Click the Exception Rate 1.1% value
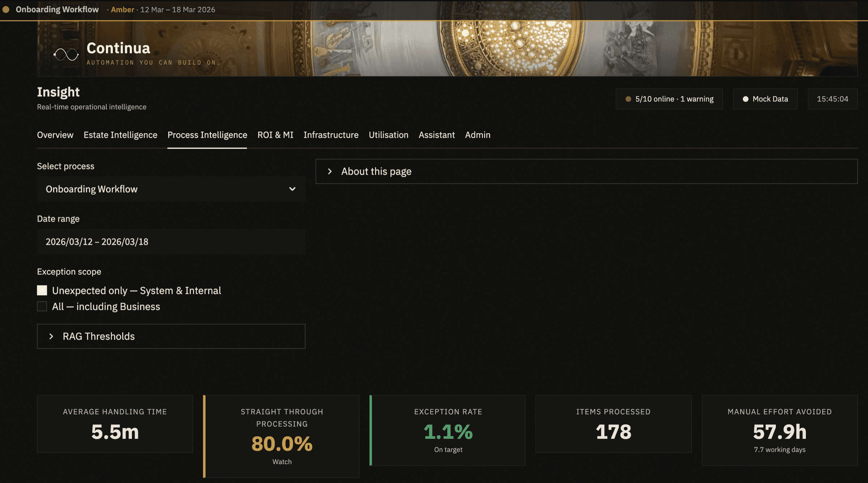868x483 pixels. coord(448,432)
